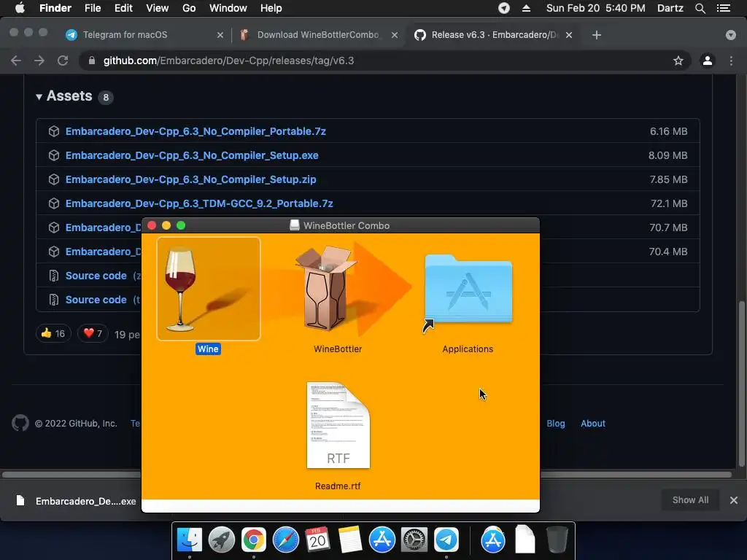747x560 pixels.
Task: Open the Chrome profile avatar
Action: tap(708, 61)
